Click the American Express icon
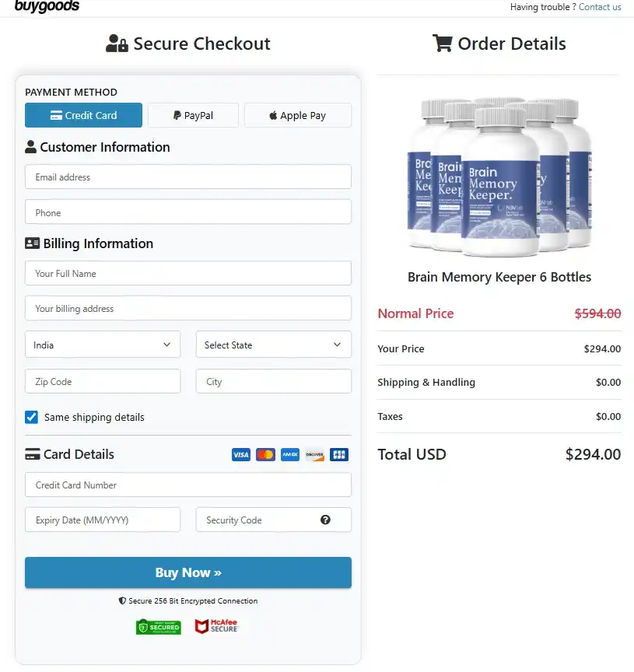634x672 pixels. point(289,454)
